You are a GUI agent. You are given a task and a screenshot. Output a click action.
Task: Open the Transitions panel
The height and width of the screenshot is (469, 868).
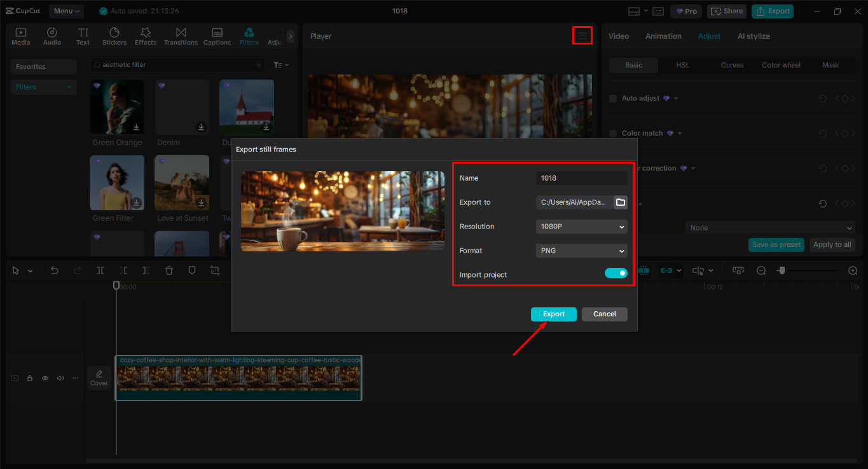click(x=181, y=36)
